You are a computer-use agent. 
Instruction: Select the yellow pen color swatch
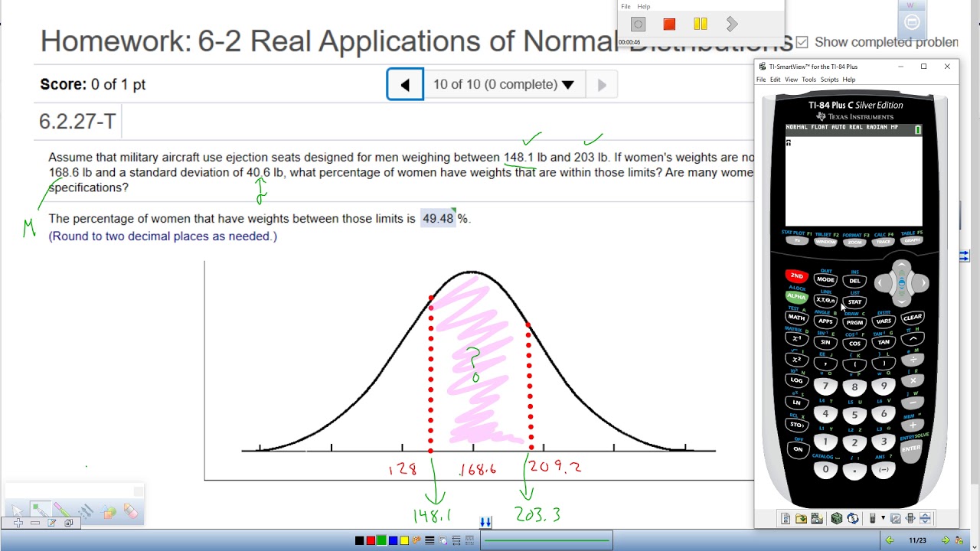coord(404,540)
